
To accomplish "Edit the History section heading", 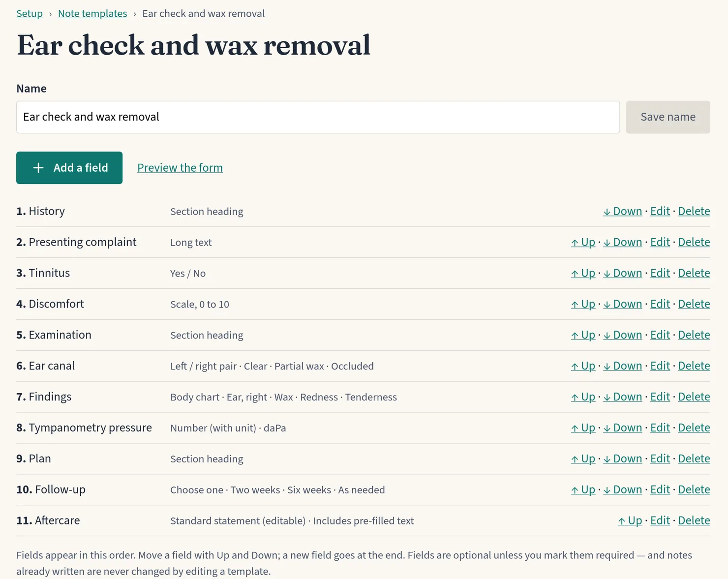I will click(x=660, y=211).
